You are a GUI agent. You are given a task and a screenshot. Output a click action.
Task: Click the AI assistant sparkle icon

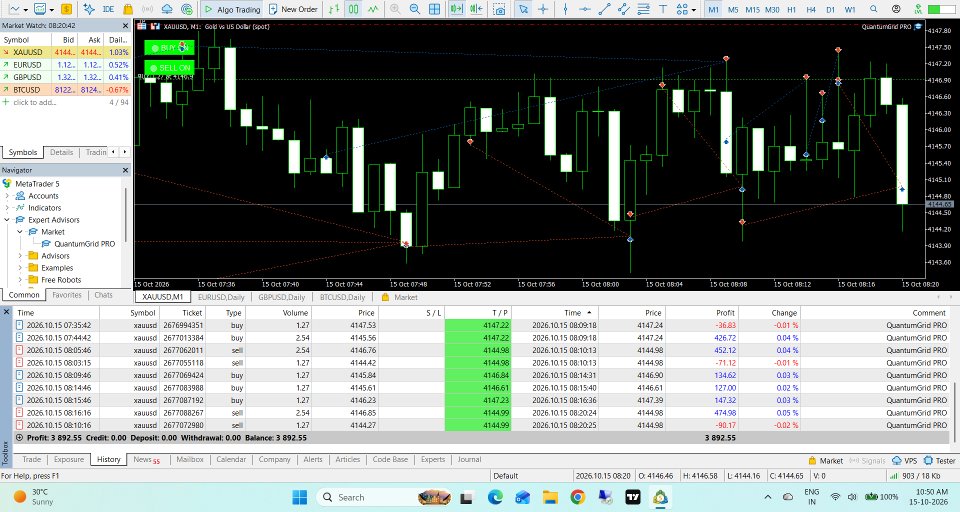tap(89, 9)
